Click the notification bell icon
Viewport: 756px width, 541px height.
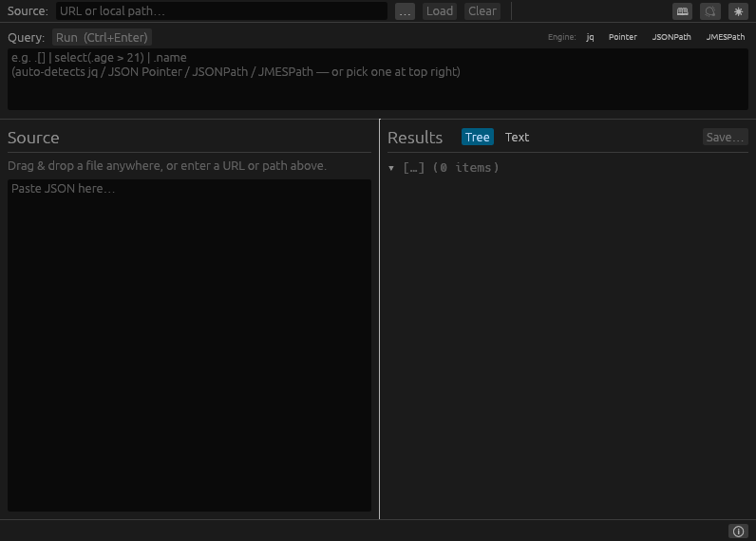[x=709, y=11]
